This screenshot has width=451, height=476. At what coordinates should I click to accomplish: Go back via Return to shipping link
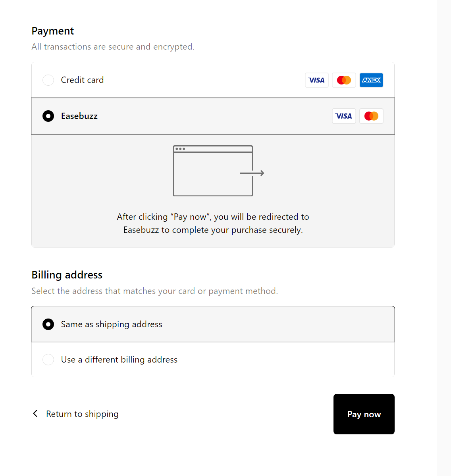click(82, 414)
